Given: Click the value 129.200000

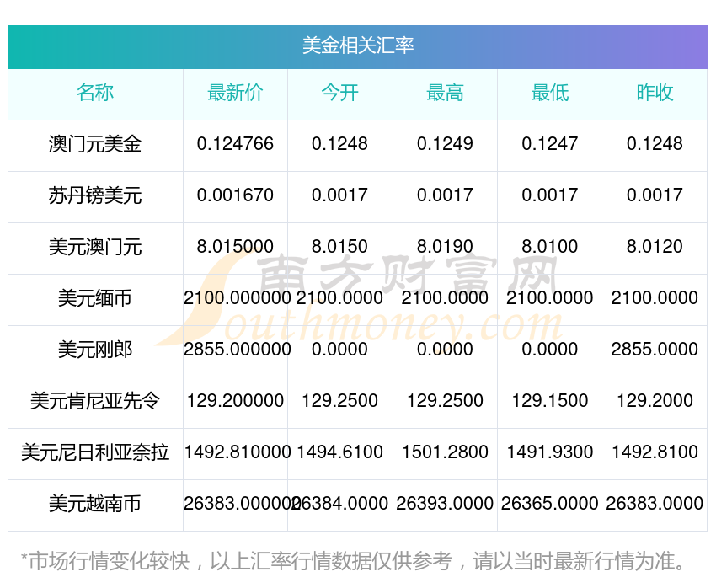Looking at the screenshot, I should point(235,401).
